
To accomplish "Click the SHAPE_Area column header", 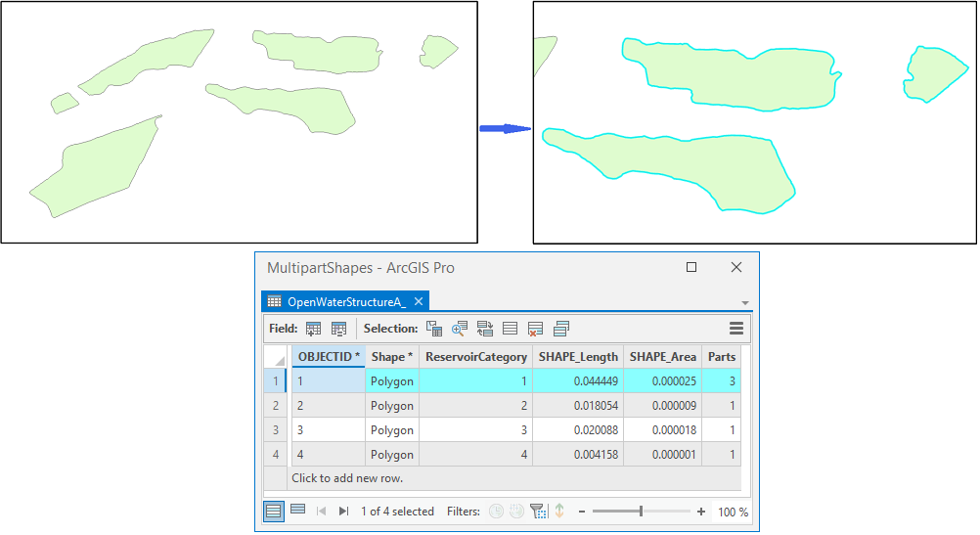I will (x=662, y=357).
